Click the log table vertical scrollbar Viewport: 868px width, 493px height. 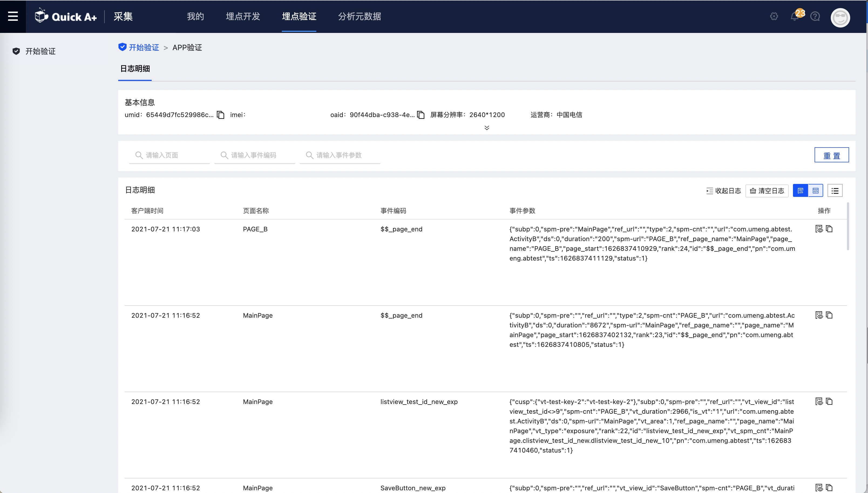(848, 226)
